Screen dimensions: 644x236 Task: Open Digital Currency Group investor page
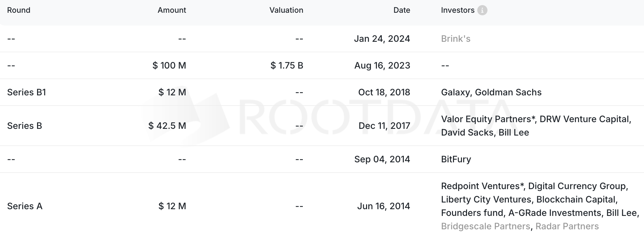(x=578, y=186)
